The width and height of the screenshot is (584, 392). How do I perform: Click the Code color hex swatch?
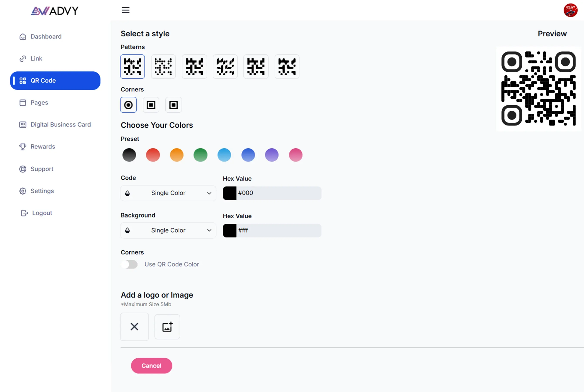(229, 193)
